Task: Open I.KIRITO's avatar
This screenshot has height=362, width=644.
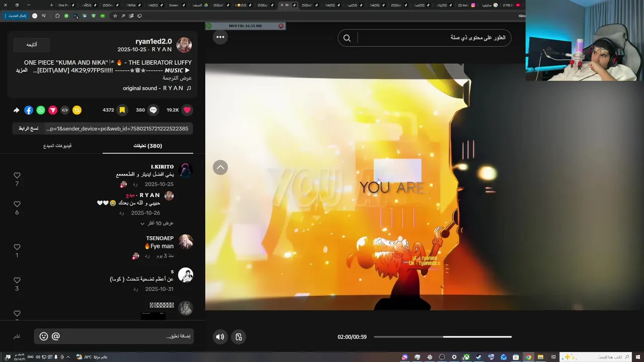Action: coord(186,170)
